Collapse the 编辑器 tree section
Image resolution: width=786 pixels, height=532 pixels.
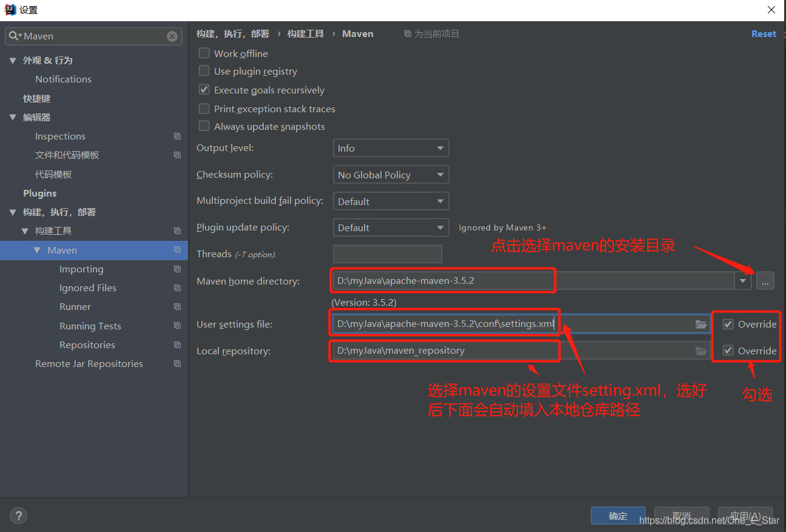[x=13, y=118]
